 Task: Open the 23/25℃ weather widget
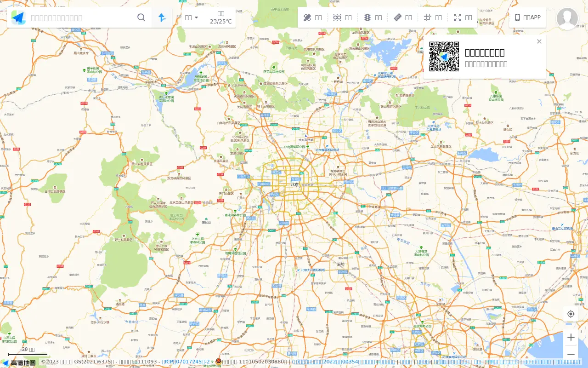coord(221,17)
